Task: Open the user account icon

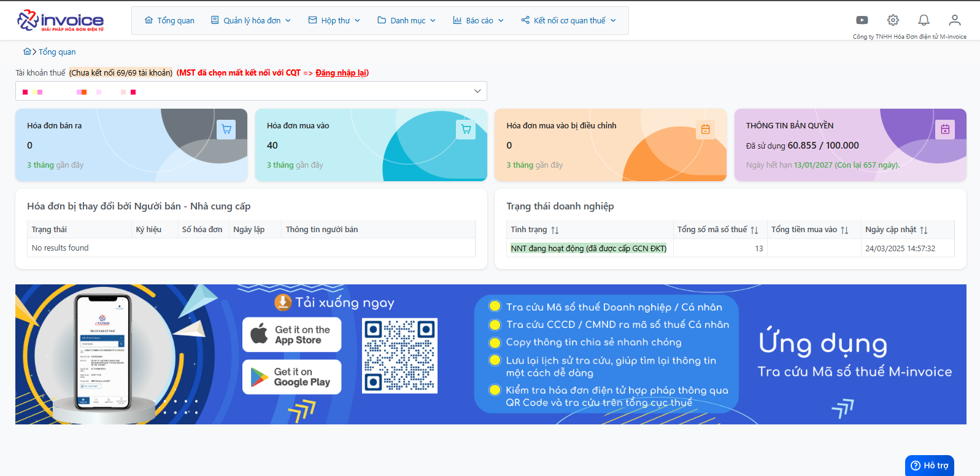Action: (954, 20)
